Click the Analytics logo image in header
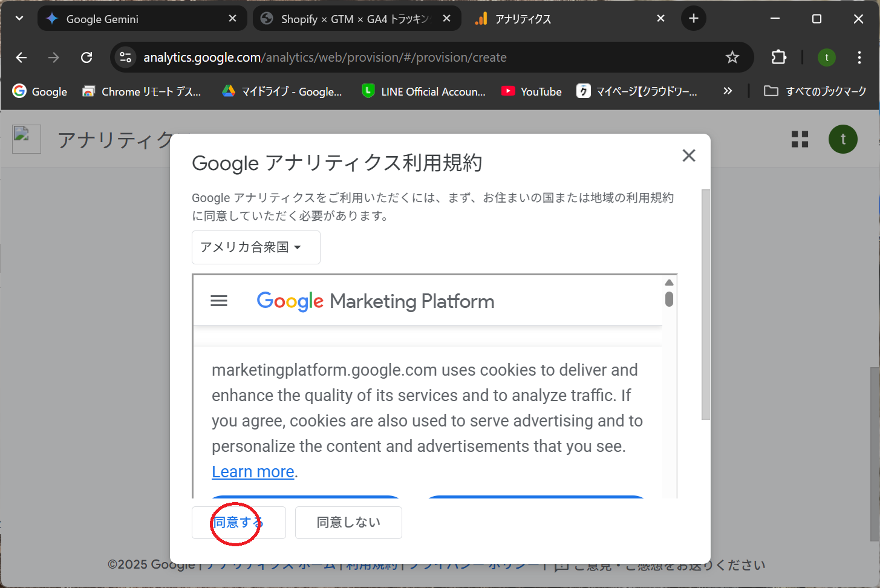The height and width of the screenshot is (588, 880). (x=27, y=139)
